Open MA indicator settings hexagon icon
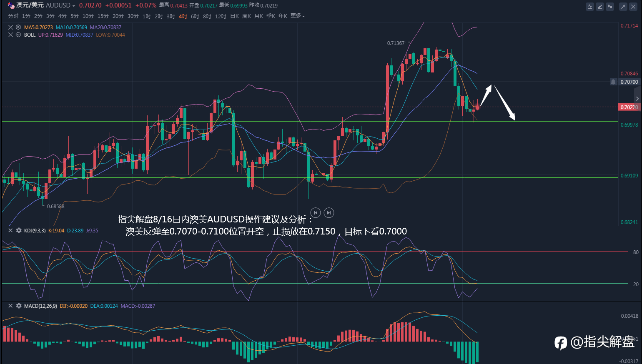Viewport: 642px width, 364px height. [x=18, y=27]
